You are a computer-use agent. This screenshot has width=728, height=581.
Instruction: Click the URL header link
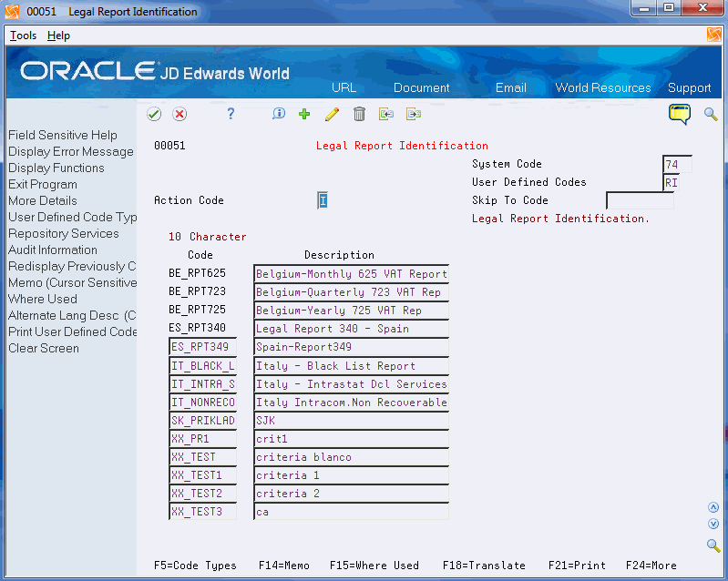point(344,87)
